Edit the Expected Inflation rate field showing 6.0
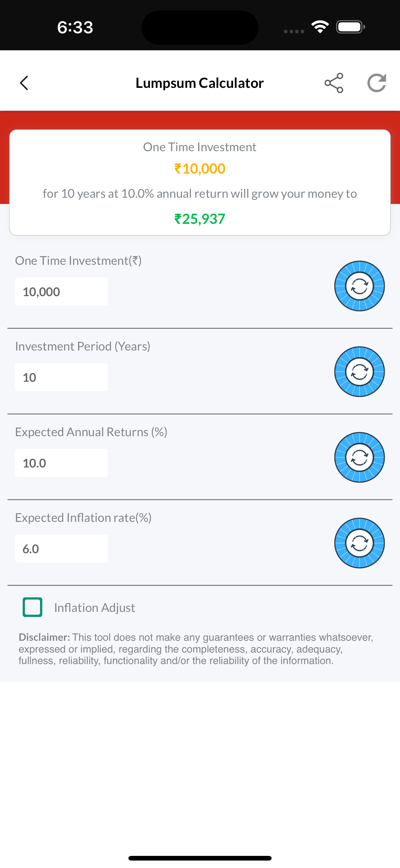400x868 pixels. 61,548
